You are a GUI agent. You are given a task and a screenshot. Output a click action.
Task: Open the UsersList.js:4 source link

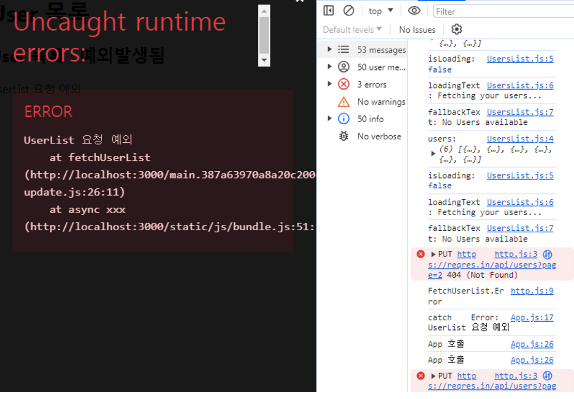(x=520, y=139)
